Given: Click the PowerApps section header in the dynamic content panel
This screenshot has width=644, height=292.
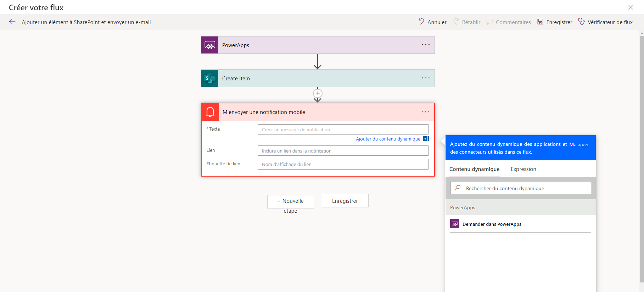Looking at the screenshot, I should [x=520, y=207].
